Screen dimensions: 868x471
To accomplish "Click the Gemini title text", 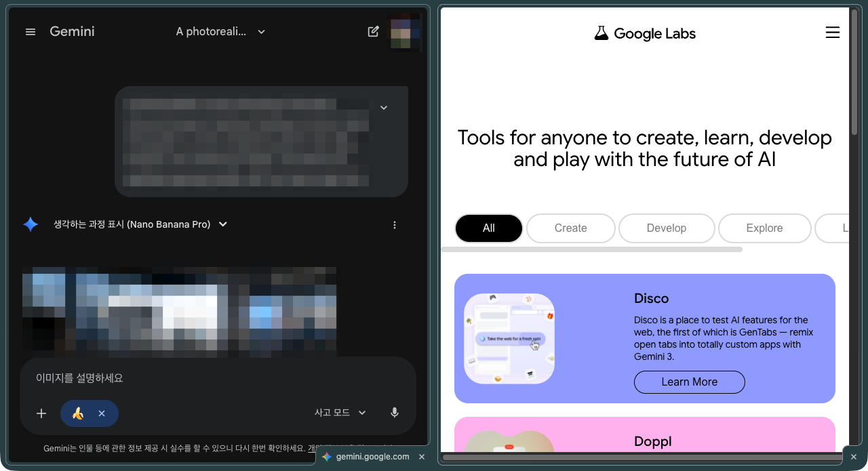I will tap(72, 32).
